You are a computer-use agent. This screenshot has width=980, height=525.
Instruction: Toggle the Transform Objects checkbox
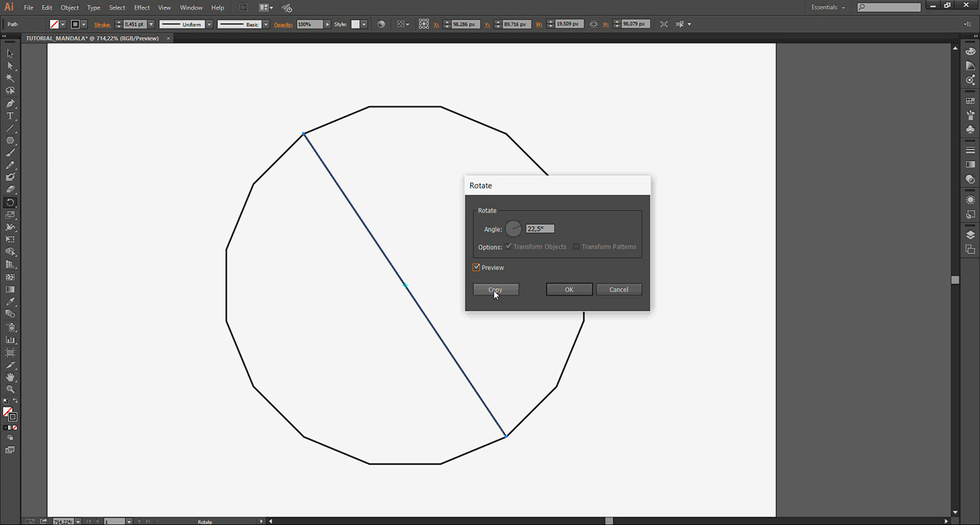pos(508,246)
